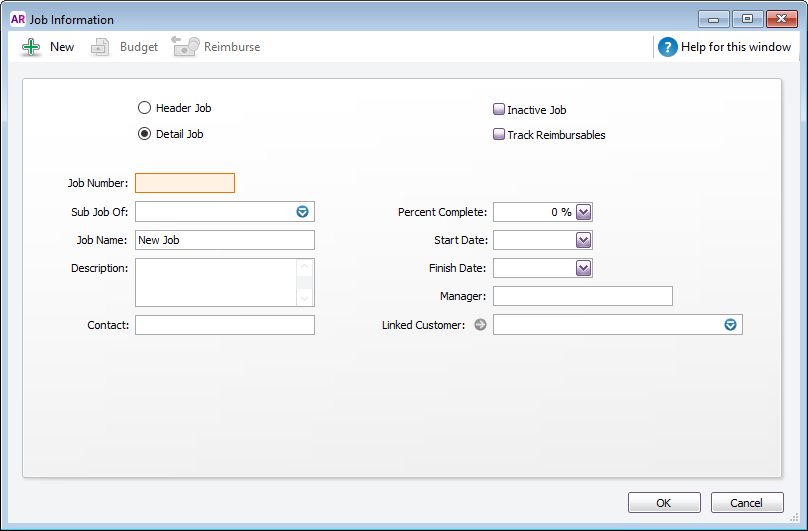The width and height of the screenshot is (808, 531).
Task: Open the Linked Customer dropdown arrow
Action: click(x=730, y=325)
